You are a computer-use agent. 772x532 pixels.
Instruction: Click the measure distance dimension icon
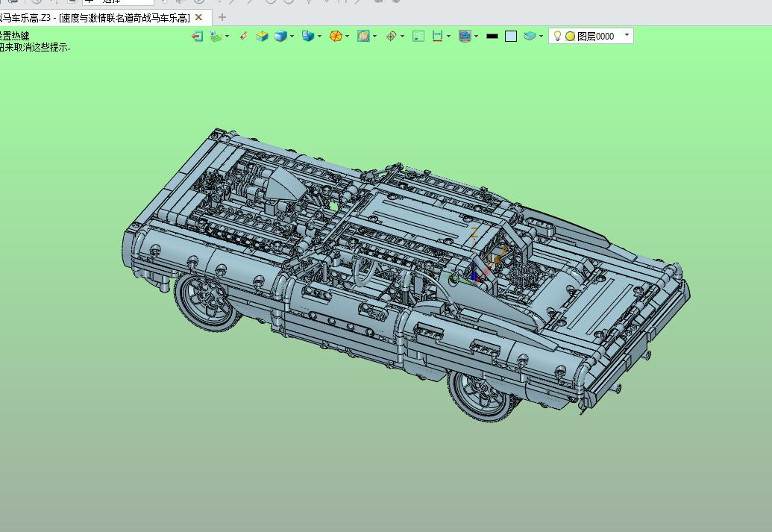click(x=437, y=36)
